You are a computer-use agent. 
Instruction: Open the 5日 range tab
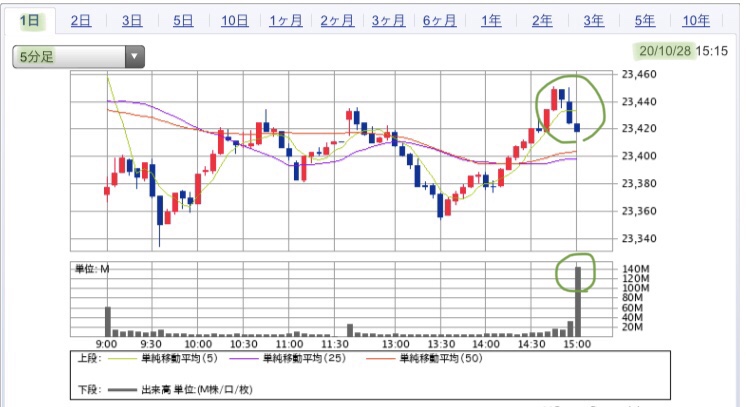[x=183, y=21]
